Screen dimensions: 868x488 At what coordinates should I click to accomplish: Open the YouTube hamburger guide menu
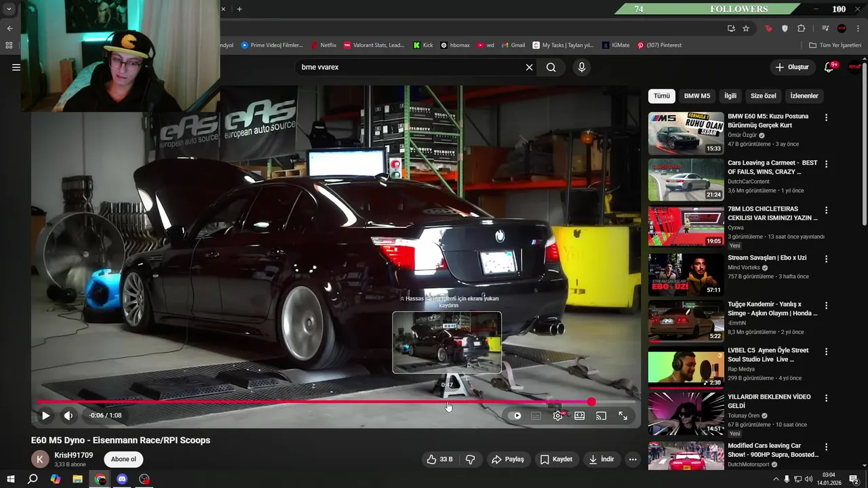tap(16, 67)
